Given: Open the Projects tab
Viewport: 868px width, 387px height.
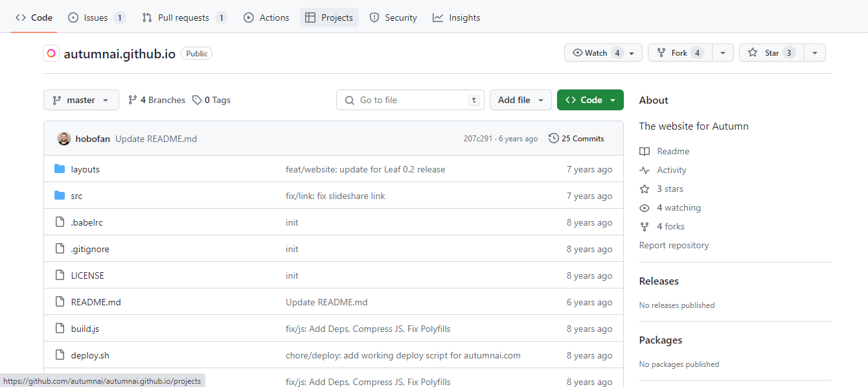Looking at the screenshot, I should tap(329, 18).
